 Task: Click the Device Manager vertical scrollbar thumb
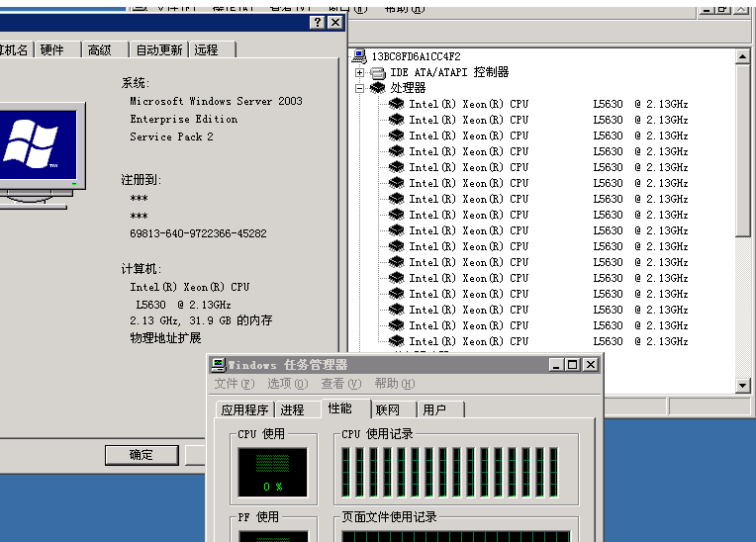742,150
